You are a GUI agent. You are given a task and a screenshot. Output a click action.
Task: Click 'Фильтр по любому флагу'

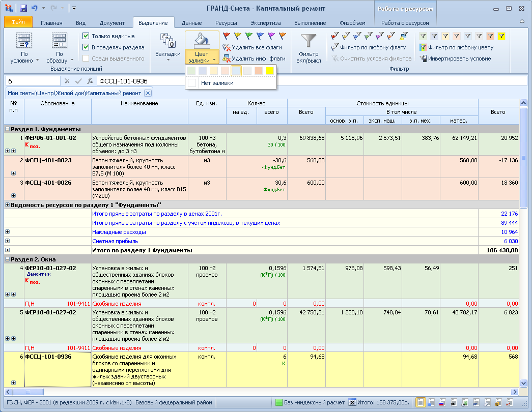(x=369, y=47)
